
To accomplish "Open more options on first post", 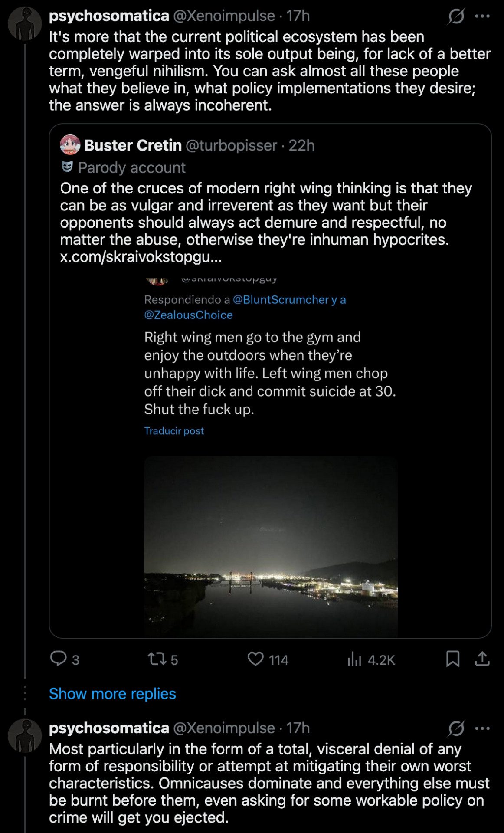I will 482,16.
